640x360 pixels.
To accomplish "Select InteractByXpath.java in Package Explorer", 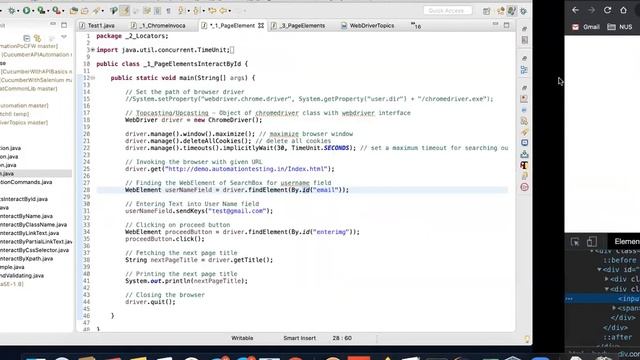I will pos(27,258).
